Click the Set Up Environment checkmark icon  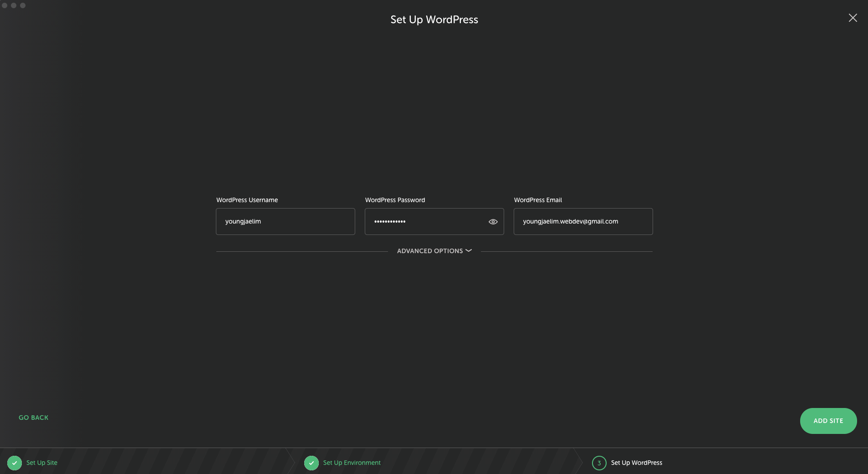pos(311,463)
